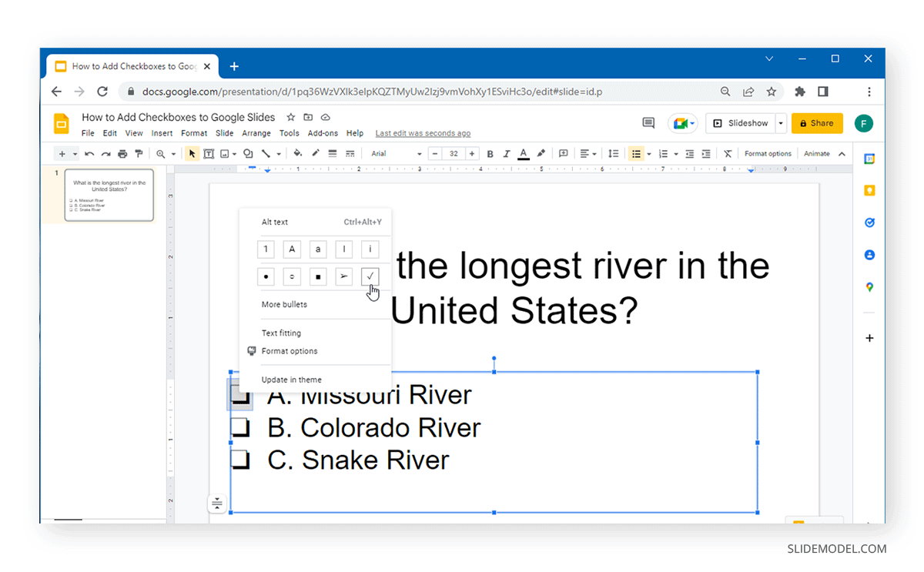Open Google Calendar from the side panel
The image size is (924, 572).
tap(869, 159)
